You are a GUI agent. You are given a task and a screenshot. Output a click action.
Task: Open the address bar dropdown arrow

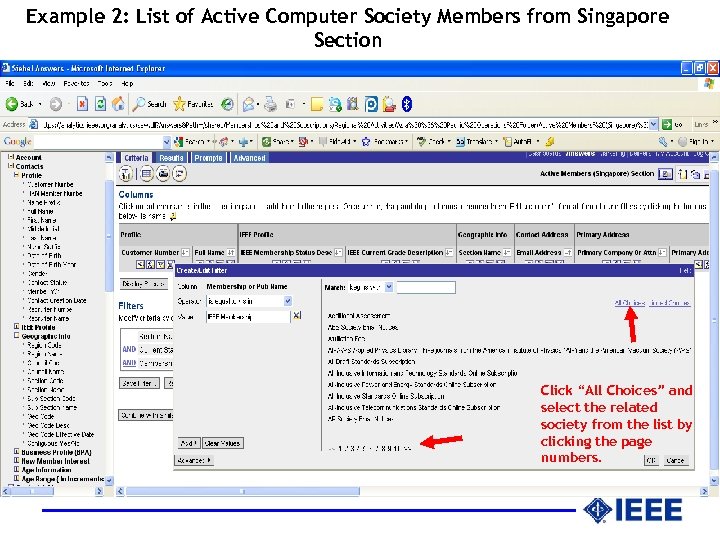[654, 124]
